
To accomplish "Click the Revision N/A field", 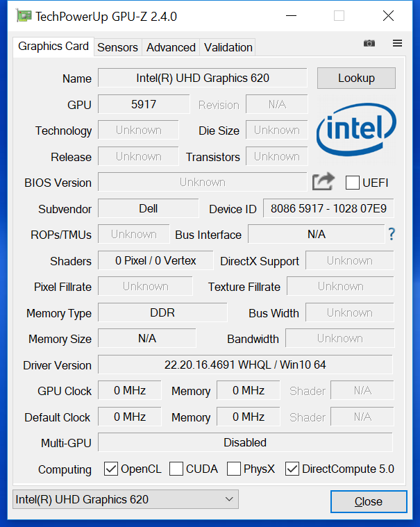I will (x=277, y=104).
